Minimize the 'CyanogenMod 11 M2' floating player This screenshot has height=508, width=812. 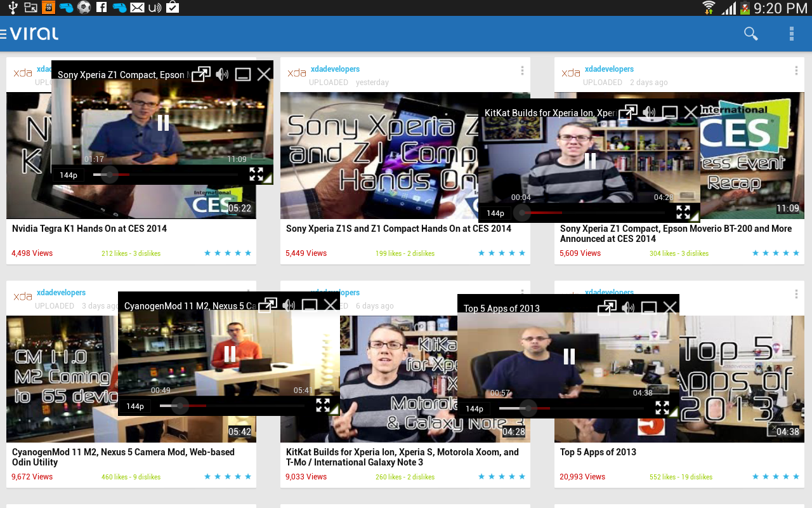310,305
